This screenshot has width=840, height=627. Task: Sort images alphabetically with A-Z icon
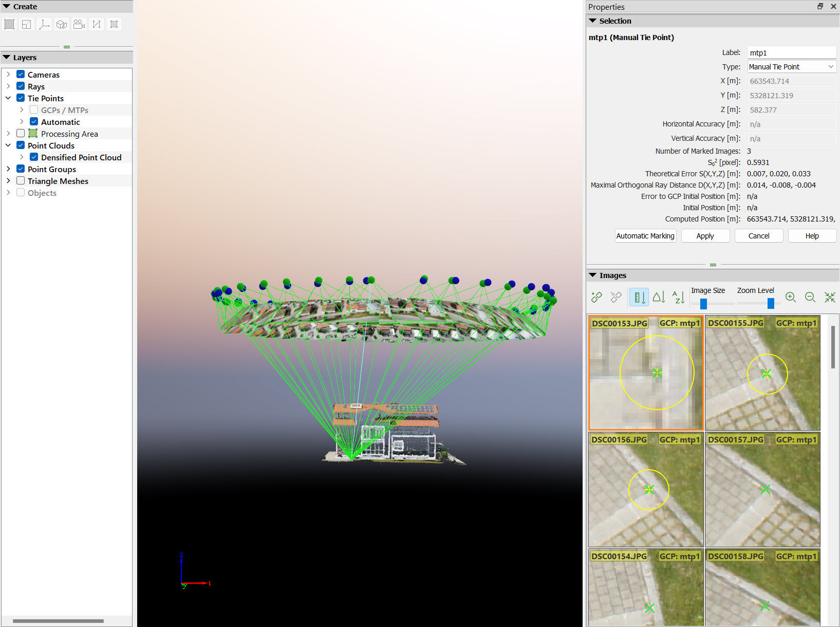(x=678, y=297)
